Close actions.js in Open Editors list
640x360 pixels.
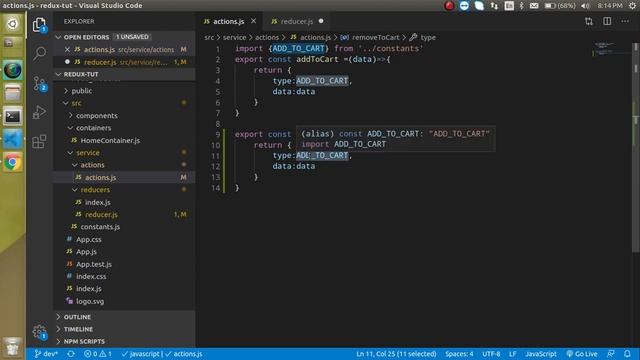coord(67,49)
